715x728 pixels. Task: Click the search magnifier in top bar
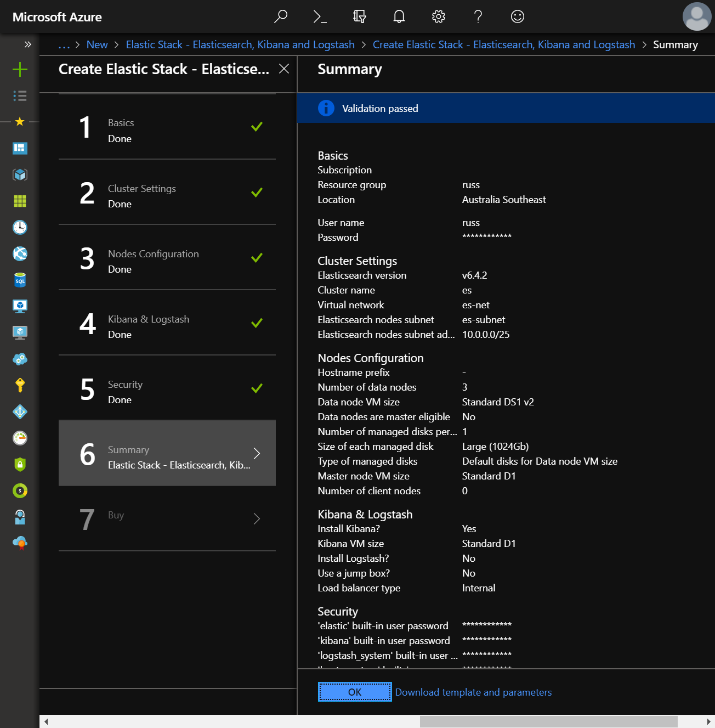point(280,17)
